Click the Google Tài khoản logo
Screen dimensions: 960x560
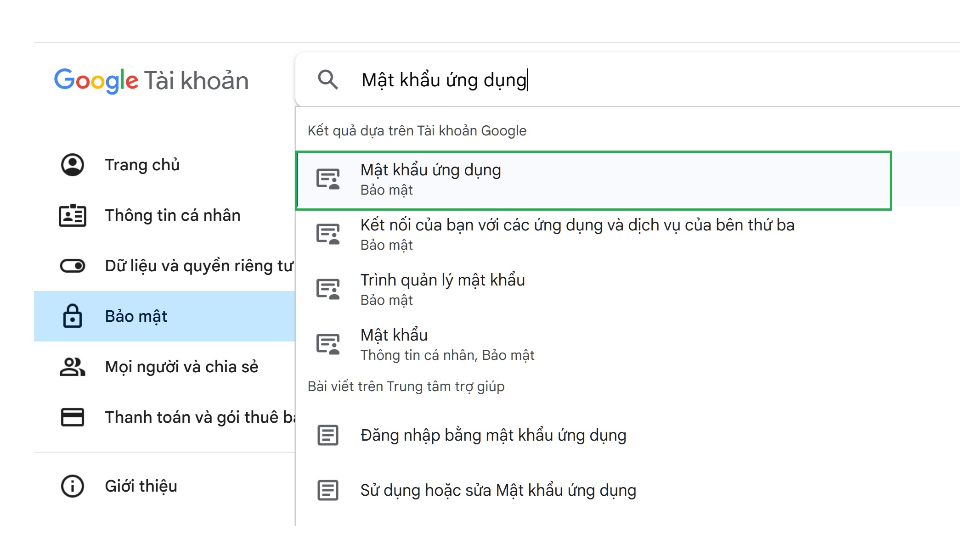coord(152,81)
